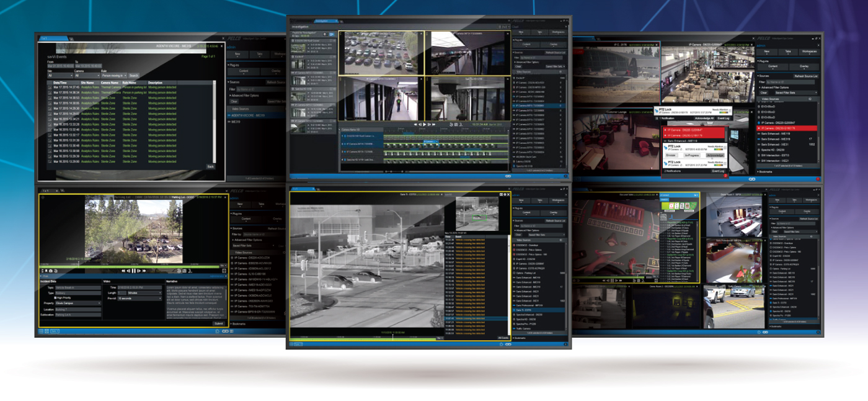Rewind video in the Parking Lot window
868x401 pixels.
point(123,271)
